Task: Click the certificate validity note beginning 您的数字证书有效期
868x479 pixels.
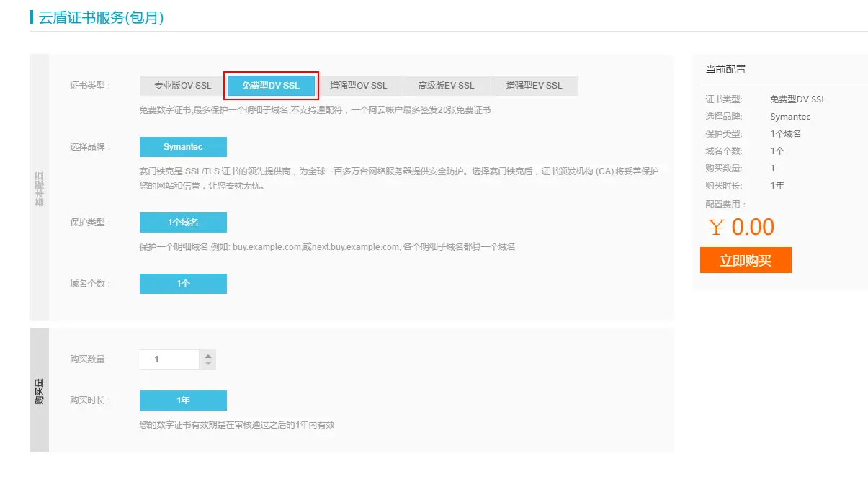Action: coord(237,425)
